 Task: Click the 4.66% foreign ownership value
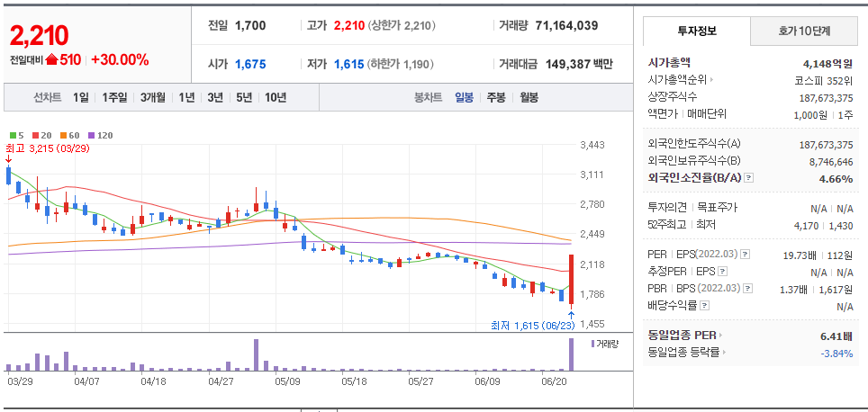pos(836,179)
